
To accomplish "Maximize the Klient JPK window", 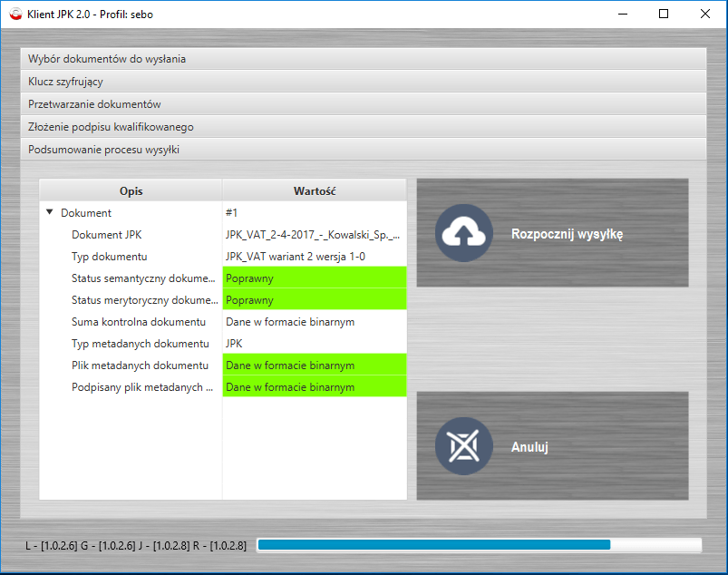I will click(664, 15).
